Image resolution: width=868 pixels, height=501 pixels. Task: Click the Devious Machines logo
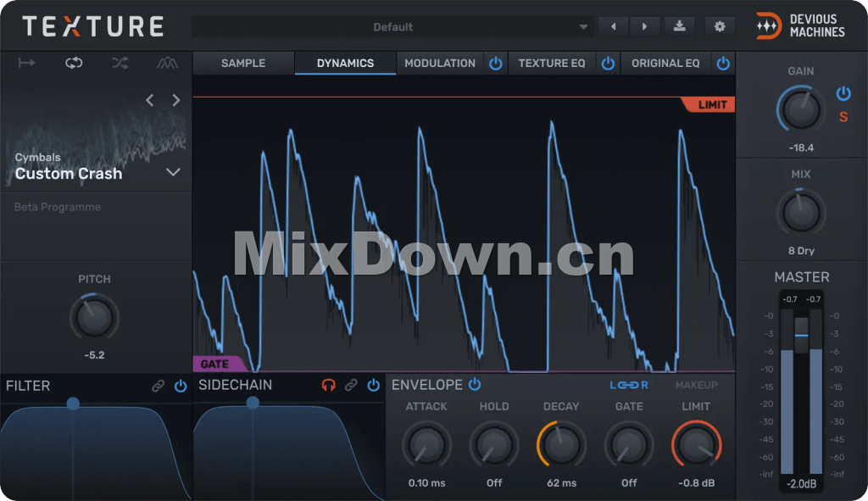[800, 26]
